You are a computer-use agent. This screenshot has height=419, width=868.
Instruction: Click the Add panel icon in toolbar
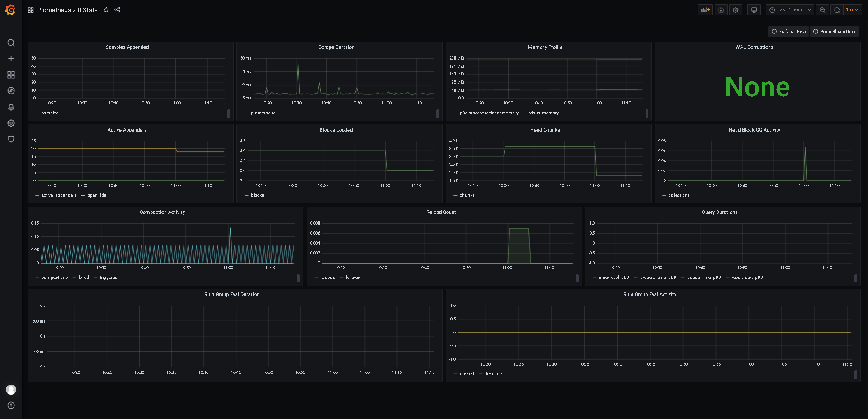pyautogui.click(x=705, y=10)
